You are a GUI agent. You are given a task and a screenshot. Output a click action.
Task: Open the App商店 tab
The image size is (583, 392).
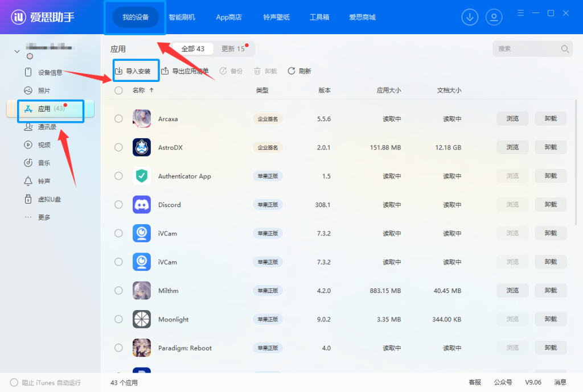(x=229, y=17)
